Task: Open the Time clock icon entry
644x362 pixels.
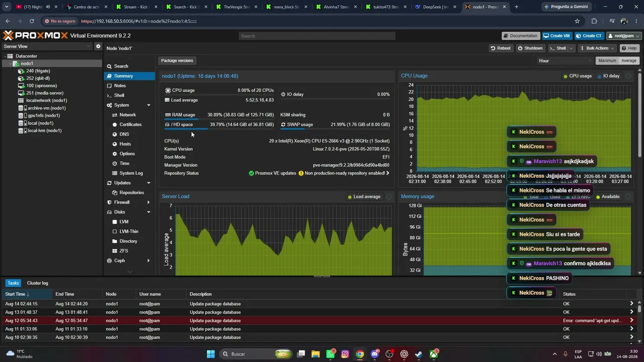Action: [115, 163]
